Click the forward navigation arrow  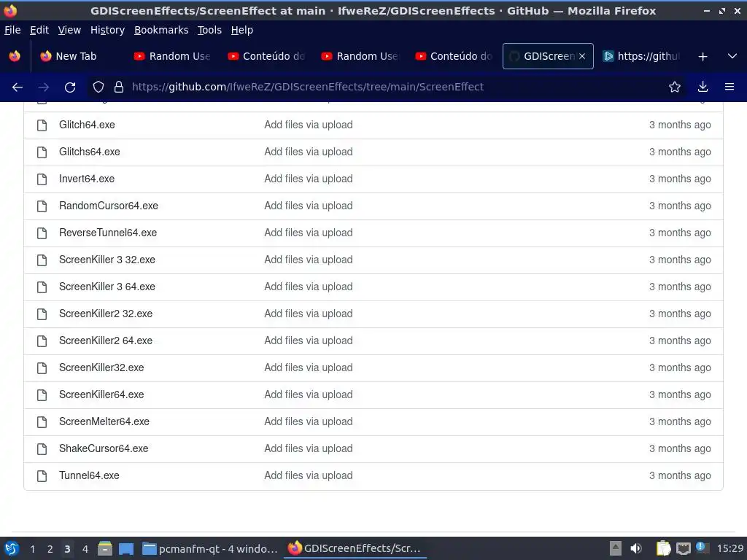click(x=43, y=87)
